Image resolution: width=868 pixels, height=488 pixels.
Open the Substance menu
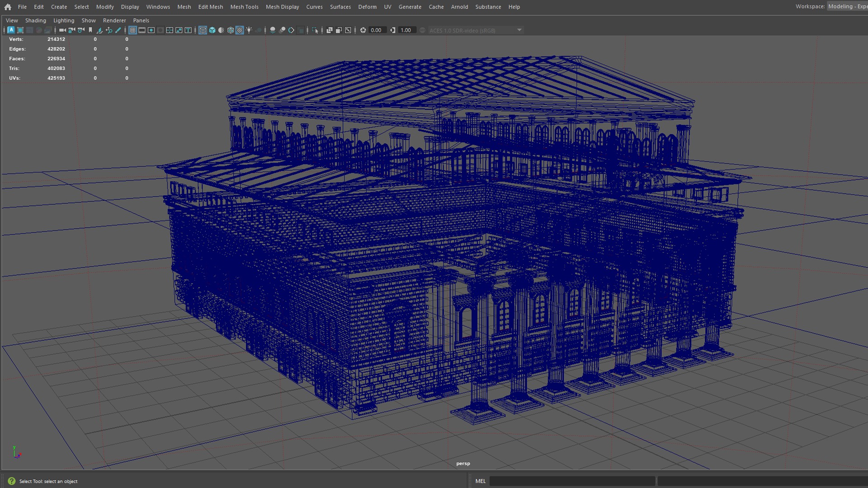click(488, 7)
